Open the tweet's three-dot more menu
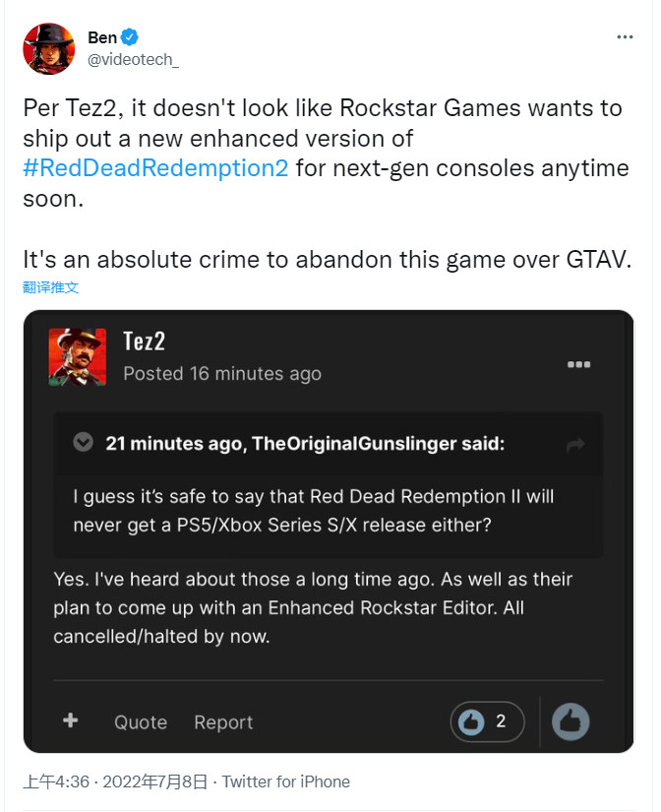The width and height of the screenshot is (661, 812). 625,37
